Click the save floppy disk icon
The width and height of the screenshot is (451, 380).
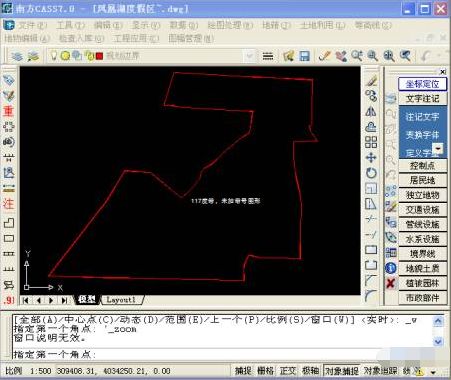(304, 56)
